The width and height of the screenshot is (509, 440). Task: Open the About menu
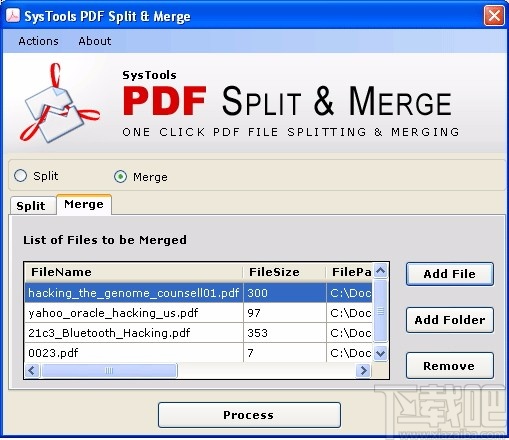click(95, 41)
